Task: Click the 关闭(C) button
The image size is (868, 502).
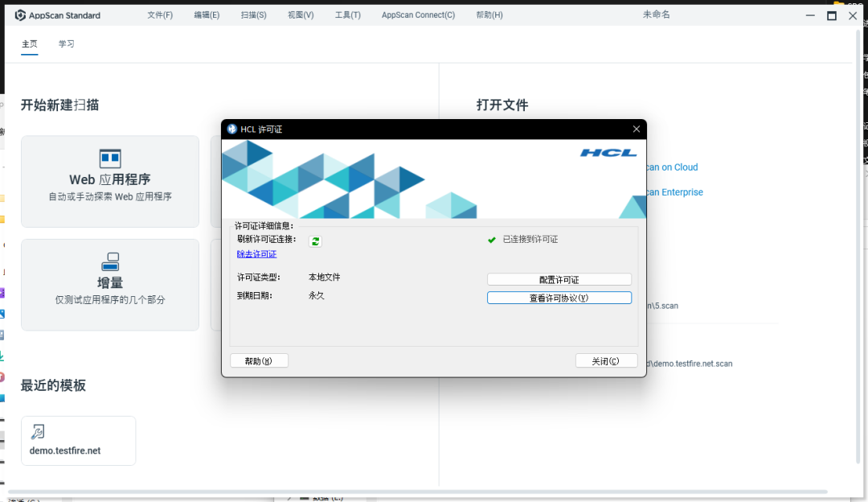Action: pyautogui.click(x=606, y=360)
